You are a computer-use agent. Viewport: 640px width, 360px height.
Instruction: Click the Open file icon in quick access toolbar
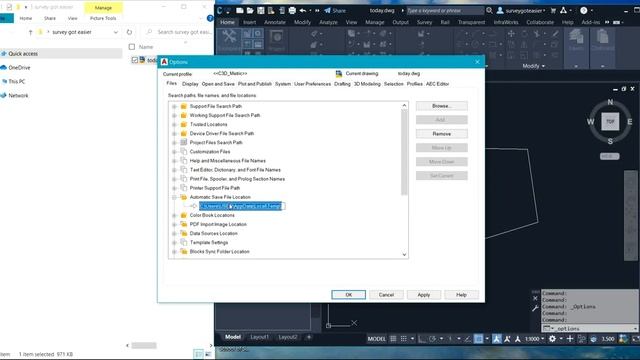(250, 11)
